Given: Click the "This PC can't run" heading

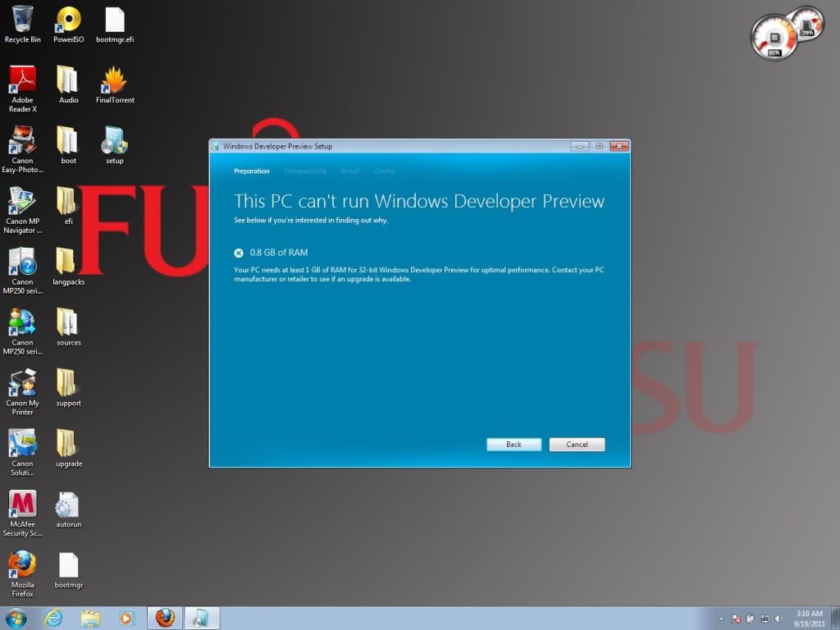Looking at the screenshot, I should [x=419, y=202].
